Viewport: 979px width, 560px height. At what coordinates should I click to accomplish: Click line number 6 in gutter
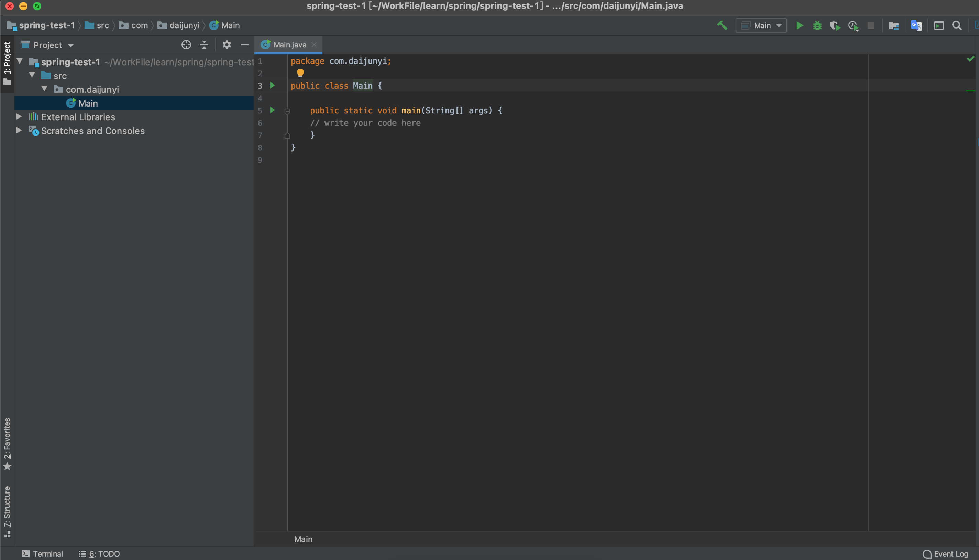coord(260,123)
